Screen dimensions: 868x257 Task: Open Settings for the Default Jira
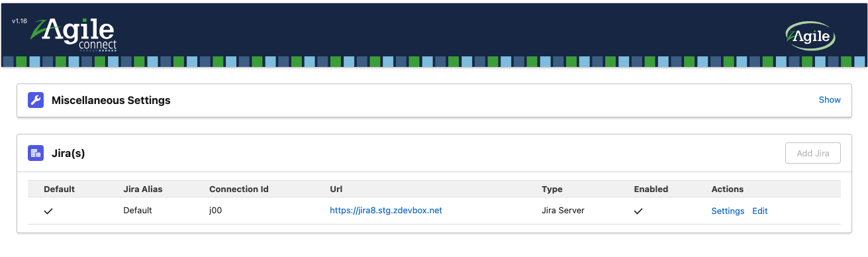click(728, 211)
